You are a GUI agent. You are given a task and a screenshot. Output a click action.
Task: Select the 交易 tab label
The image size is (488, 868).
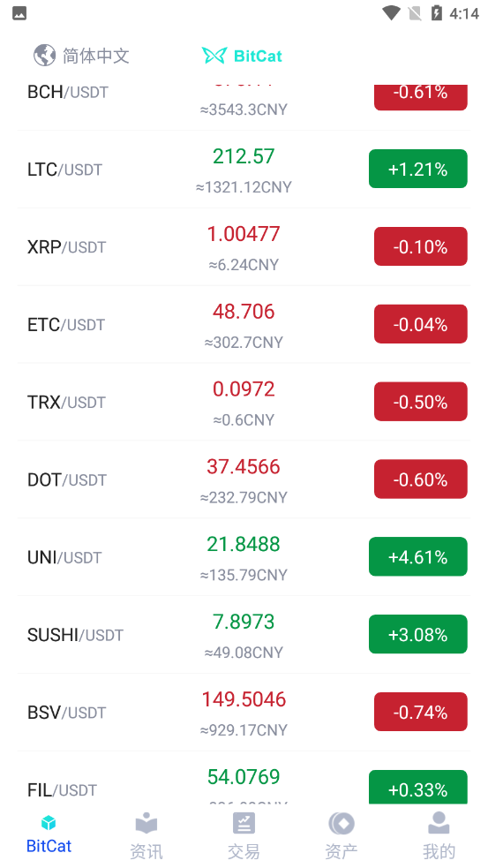point(244,851)
